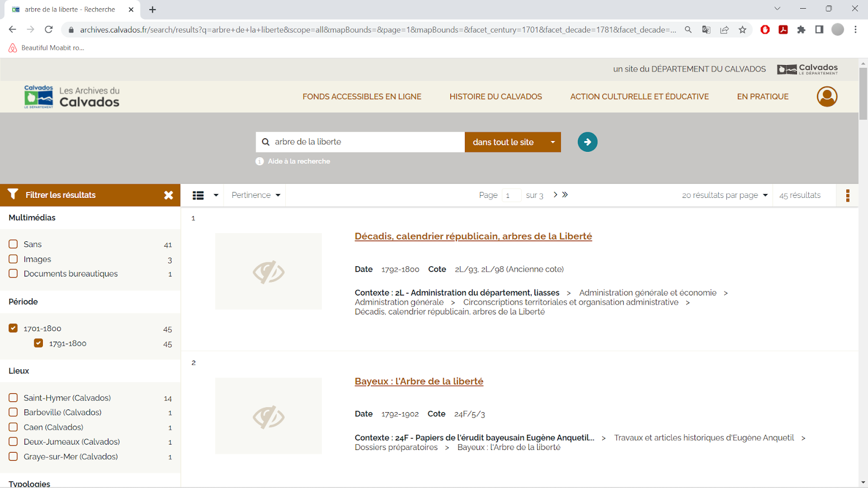Image resolution: width=868 pixels, height=488 pixels.
Task: Tick the Saint-Hymer (Calvados) checkbox
Action: 14,397
